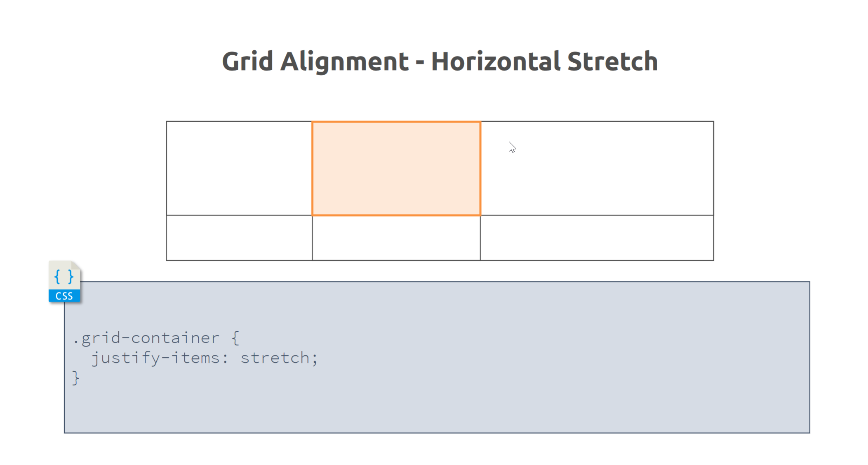Pick the bottom-right grid cell
Viewport: 868px width, 465px height.
pos(597,238)
